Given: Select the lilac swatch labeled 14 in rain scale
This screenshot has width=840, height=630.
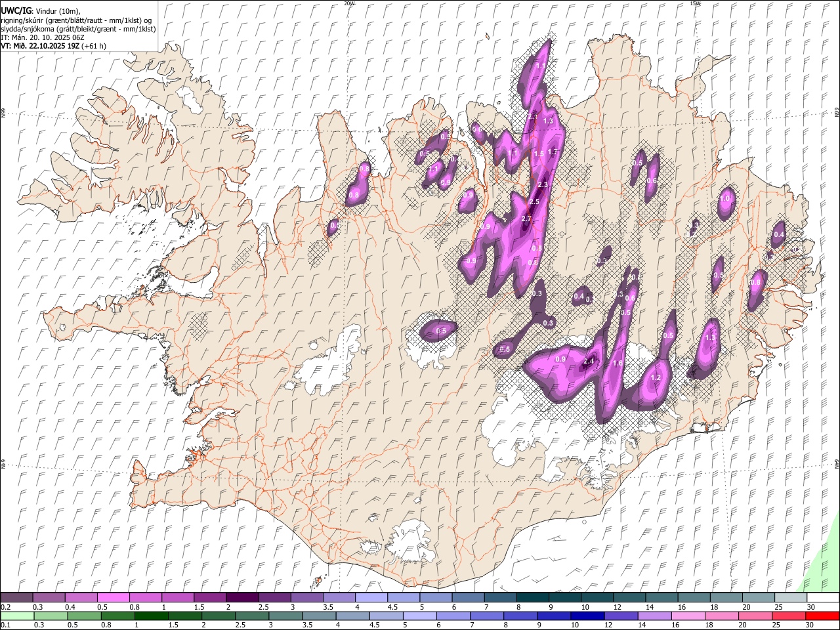Looking at the screenshot, I should pyautogui.click(x=654, y=616).
